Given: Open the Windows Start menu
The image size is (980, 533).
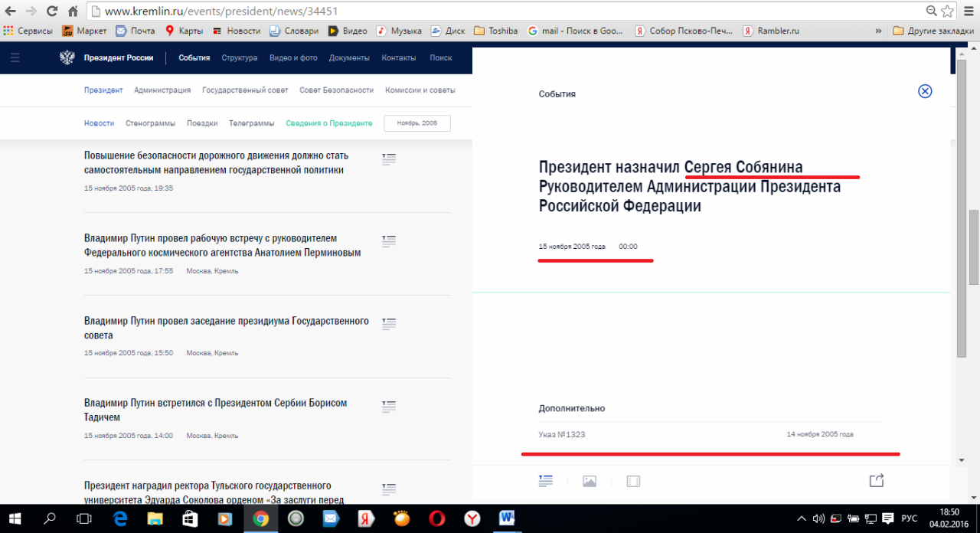Looking at the screenshot, I should pyautogui.click(x=15, y=518).
